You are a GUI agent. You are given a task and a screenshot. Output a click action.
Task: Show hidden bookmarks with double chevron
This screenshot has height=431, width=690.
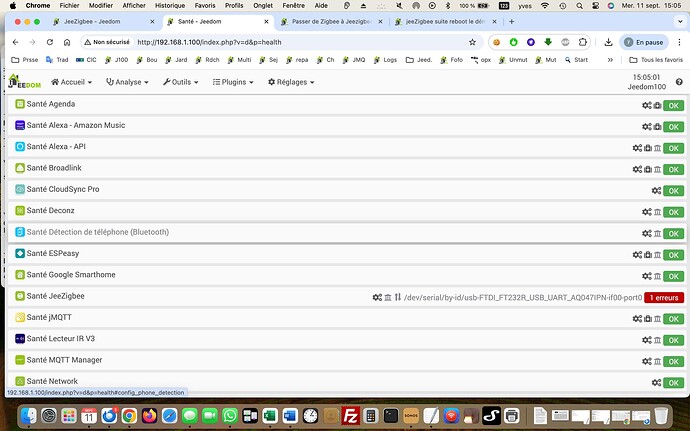click(x=610, y=60)
